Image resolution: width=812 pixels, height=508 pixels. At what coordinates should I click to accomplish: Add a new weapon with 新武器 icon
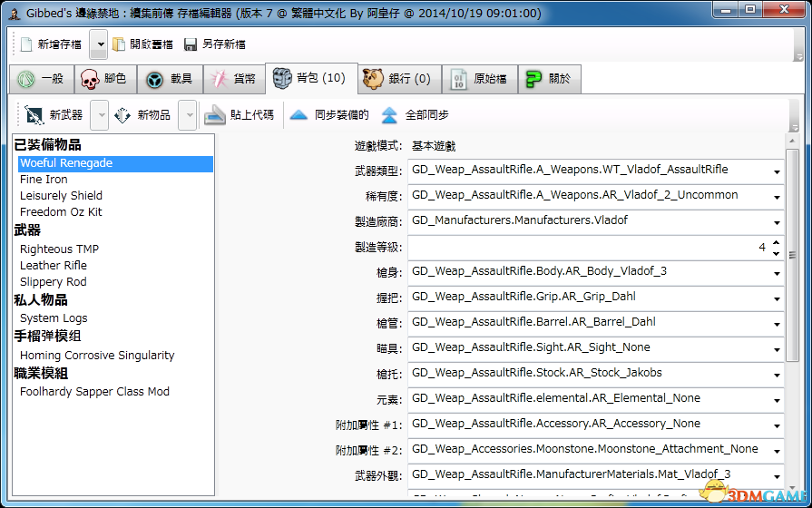pos(34,115)
